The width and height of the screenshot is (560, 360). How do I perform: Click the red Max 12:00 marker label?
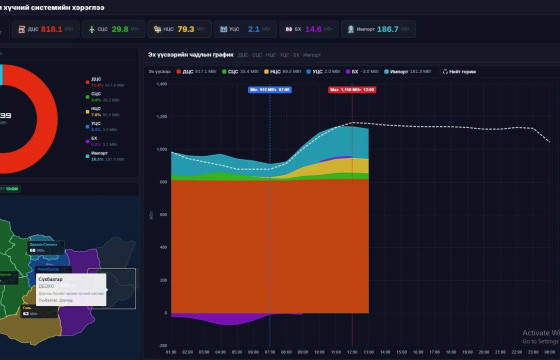[352, 90]
